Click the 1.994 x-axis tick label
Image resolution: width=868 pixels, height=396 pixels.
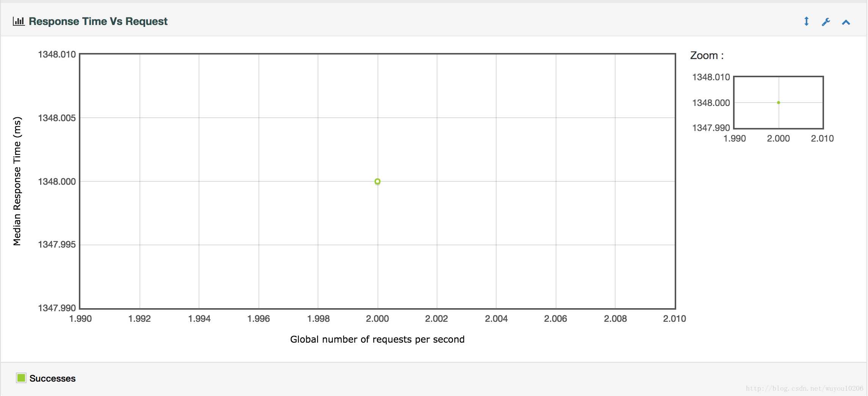click(199, 319)
